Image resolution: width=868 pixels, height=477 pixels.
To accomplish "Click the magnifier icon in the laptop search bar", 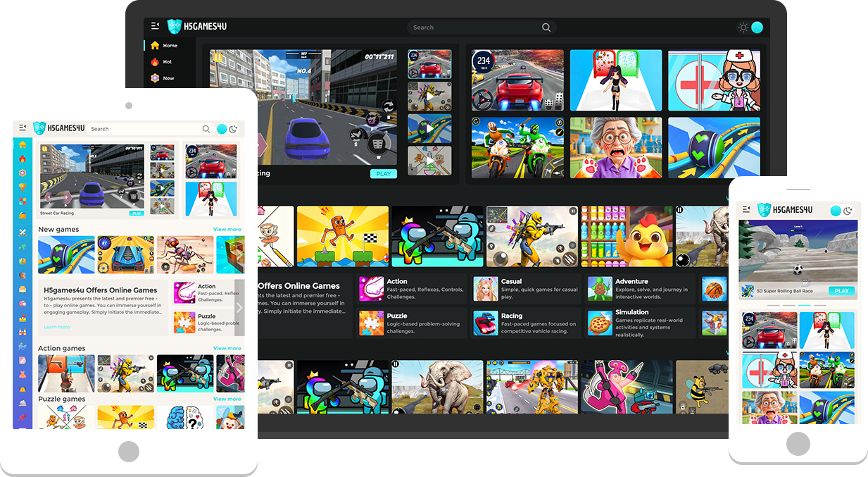I will pos(546,27).
